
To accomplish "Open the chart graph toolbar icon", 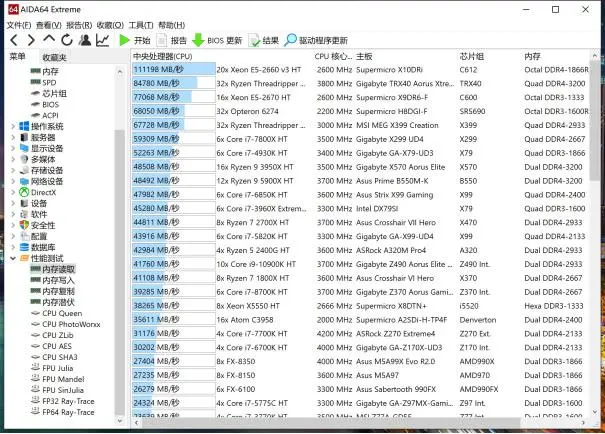I will point(103,40).
